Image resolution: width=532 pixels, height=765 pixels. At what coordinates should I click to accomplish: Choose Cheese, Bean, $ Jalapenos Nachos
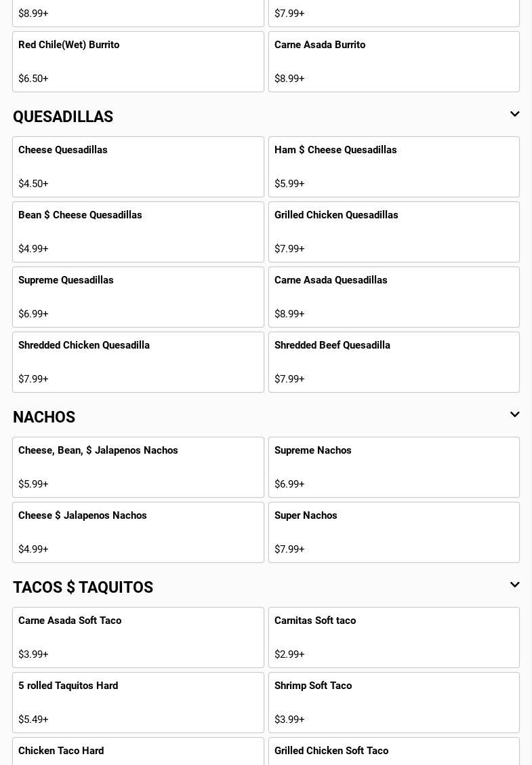[138, 467]
